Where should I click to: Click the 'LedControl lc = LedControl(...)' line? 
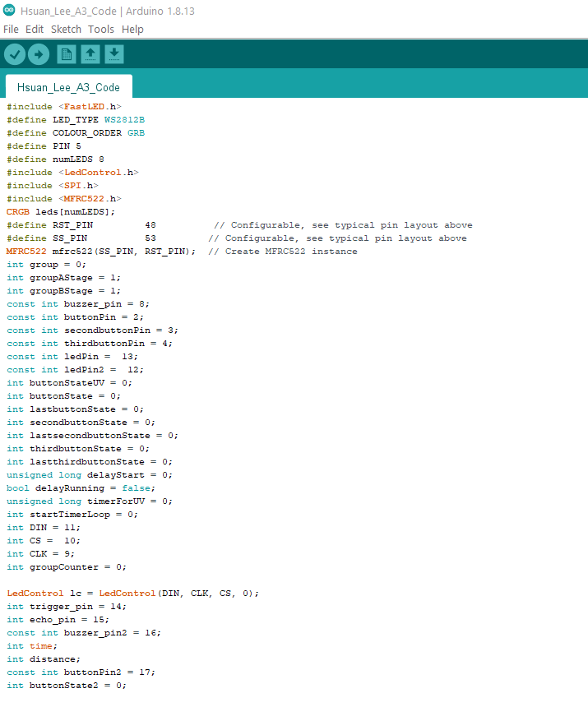133,594
